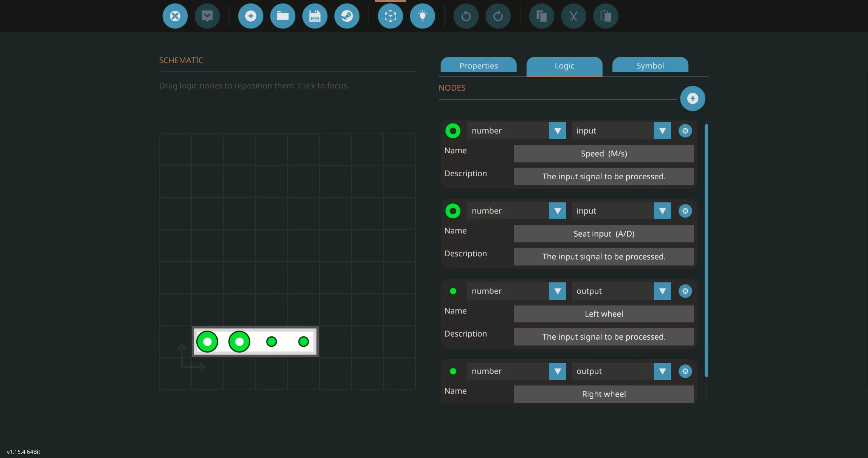Click green node indicator beside Speed (M/s)
868x458 pixels.
click(453, 131)
